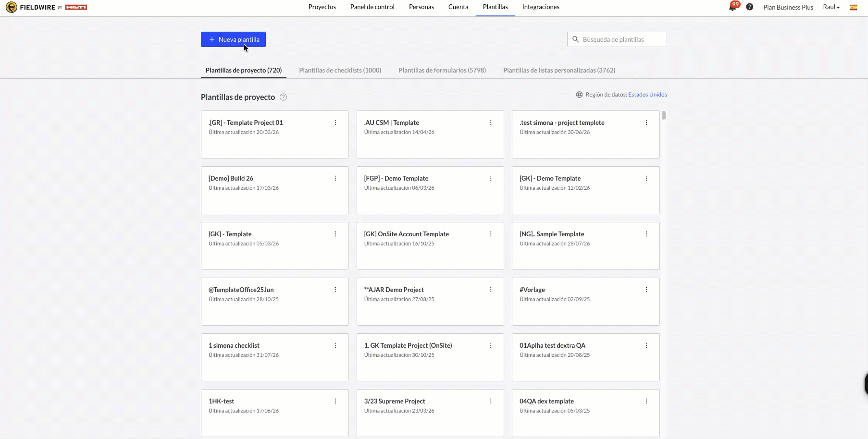868x439 pixels.
Task: Open the @TemplateOffice25Jun template
Action: point(275,302)
